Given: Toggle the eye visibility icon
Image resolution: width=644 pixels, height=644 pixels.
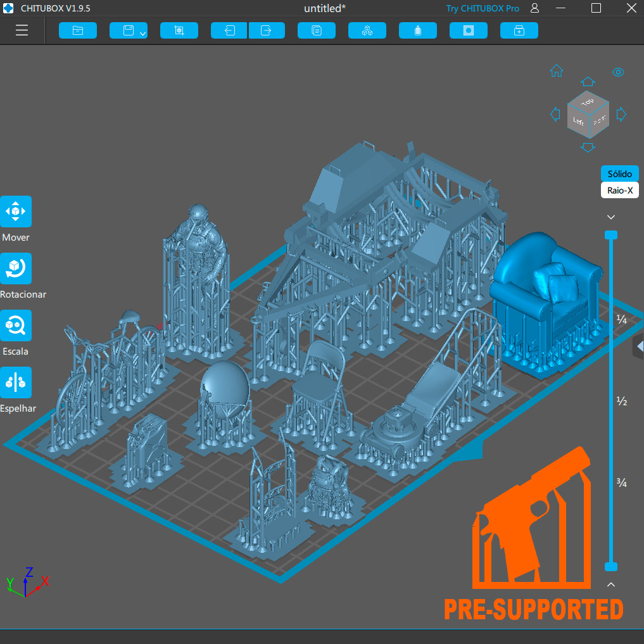Looking at the screenshot, I should coord(618,72).
